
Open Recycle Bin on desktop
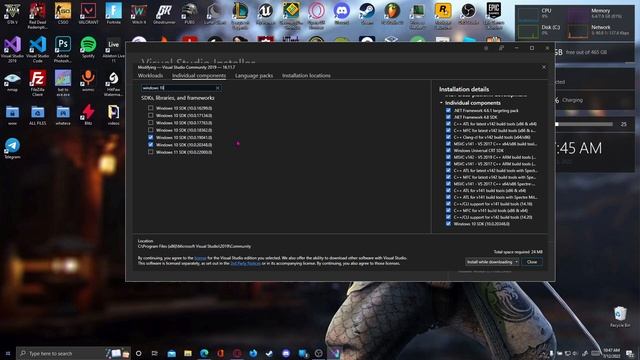(620, 317)
